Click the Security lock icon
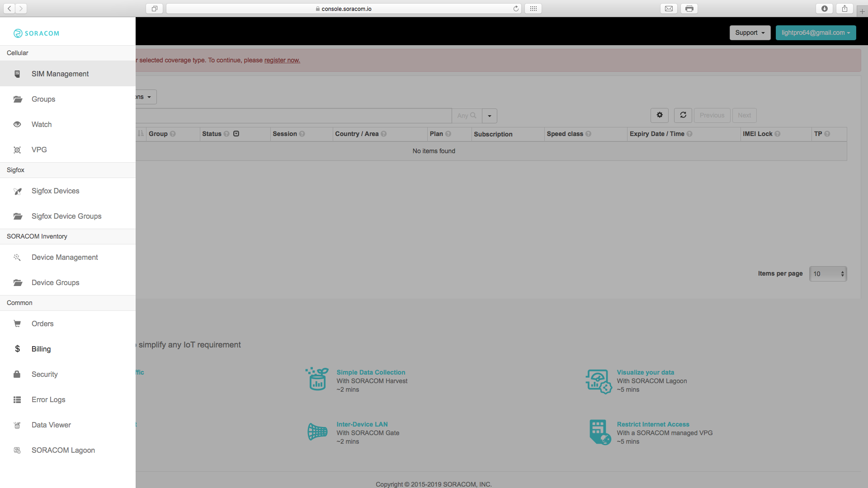The image size is (868, 488). [x=17, y=374]
